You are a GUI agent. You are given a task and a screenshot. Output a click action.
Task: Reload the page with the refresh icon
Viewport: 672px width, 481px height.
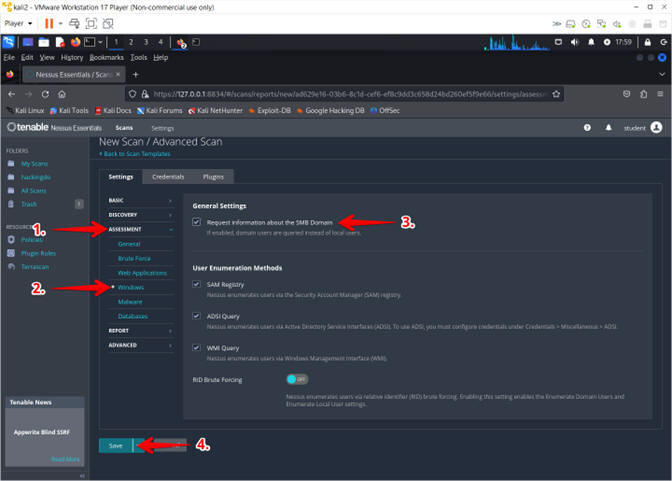point(45,94)
